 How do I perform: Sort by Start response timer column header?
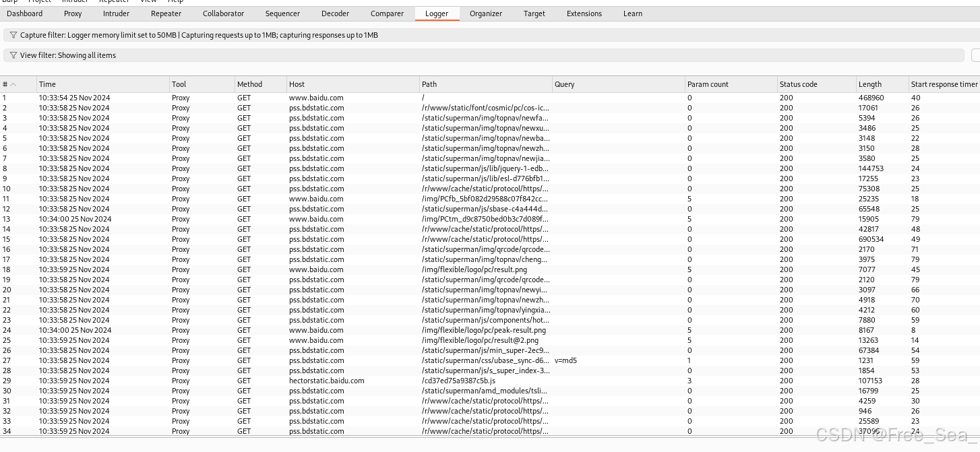pyautogui.click(x=944, y=84)
